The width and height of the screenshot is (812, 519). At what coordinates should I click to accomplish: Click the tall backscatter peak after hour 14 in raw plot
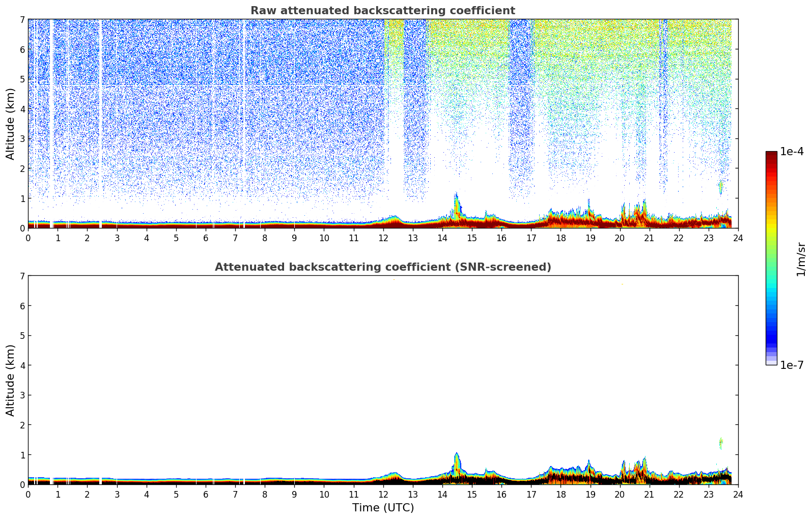click(x=456, y=204)
